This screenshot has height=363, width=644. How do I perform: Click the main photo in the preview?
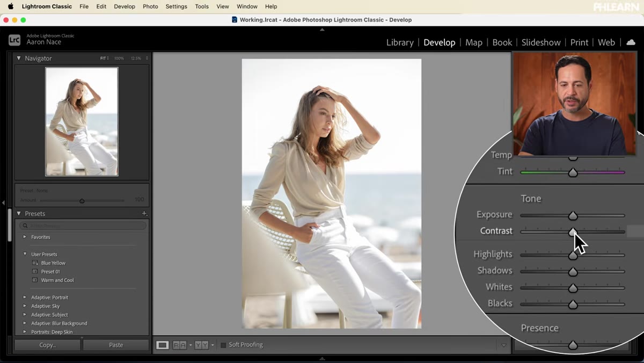coord(332,193)
